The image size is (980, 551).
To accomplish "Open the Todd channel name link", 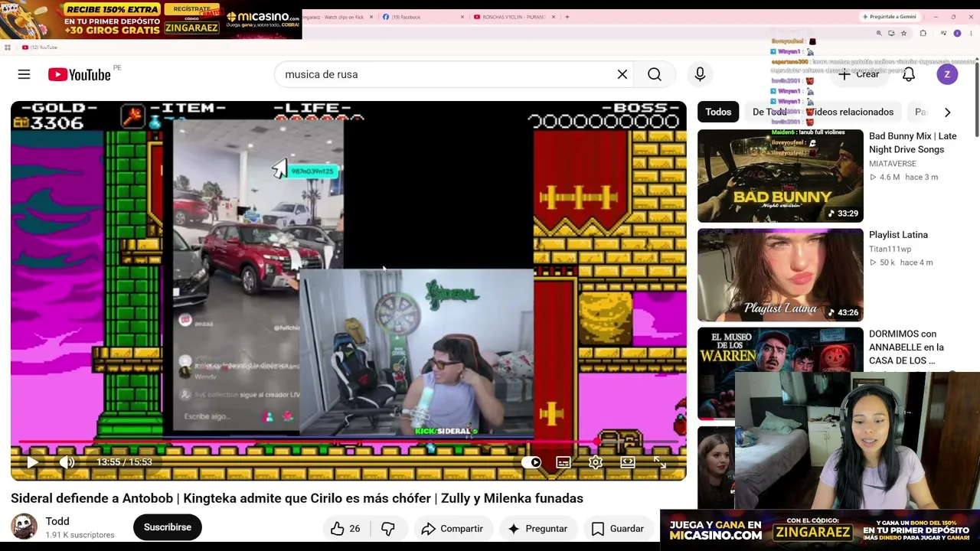I will (57, 521).
